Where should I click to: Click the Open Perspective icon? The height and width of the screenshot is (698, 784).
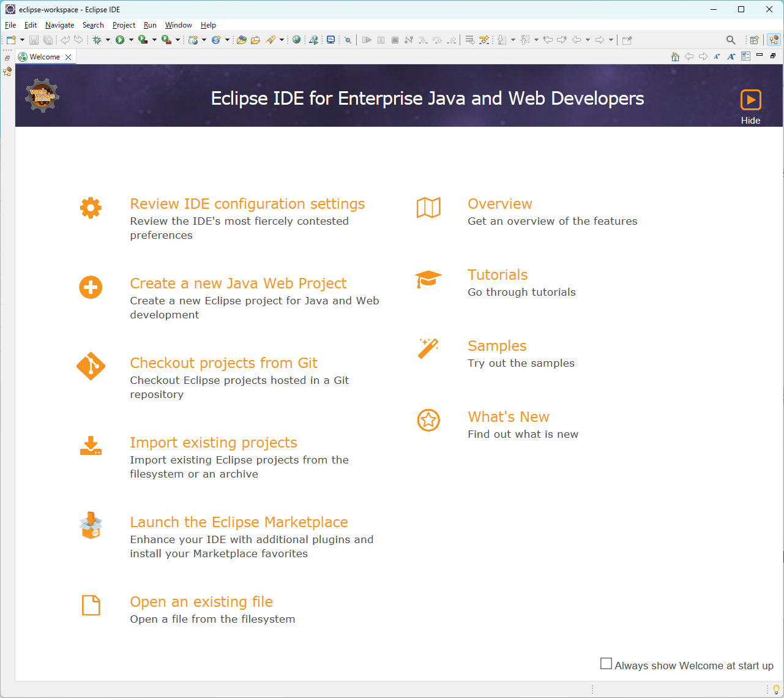click(x=755, y=40)
